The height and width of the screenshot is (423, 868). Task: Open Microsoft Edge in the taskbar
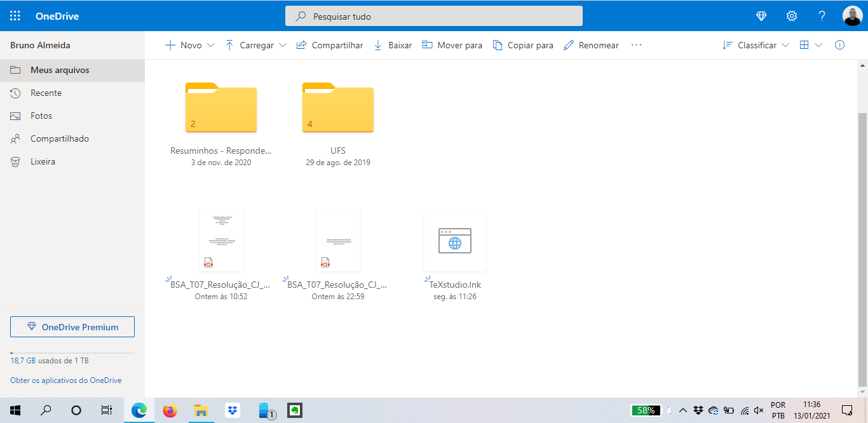point(139,410)
